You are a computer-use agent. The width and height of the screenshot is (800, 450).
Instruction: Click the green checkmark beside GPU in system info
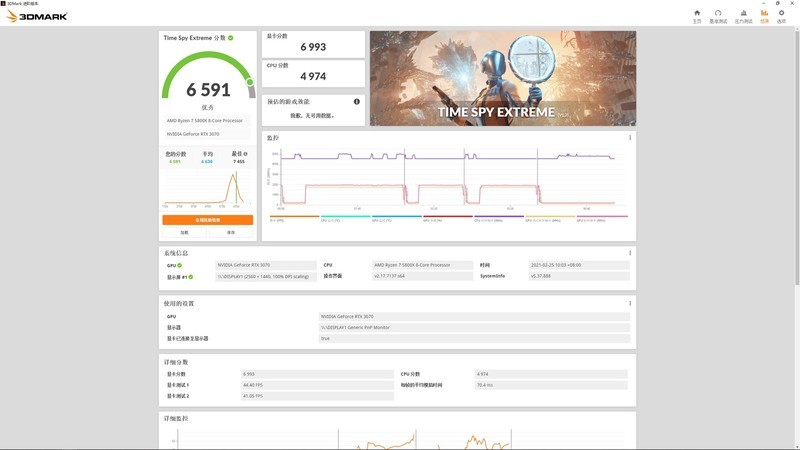[180, 265]
